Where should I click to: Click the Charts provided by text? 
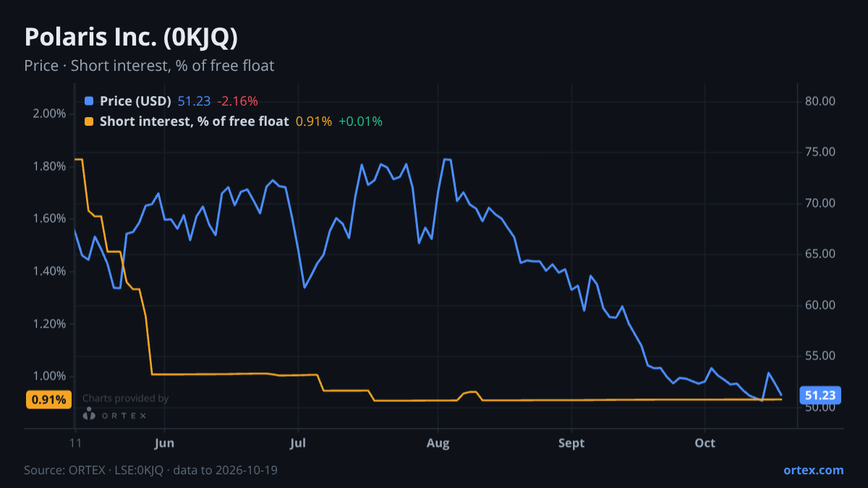point(126,398)
